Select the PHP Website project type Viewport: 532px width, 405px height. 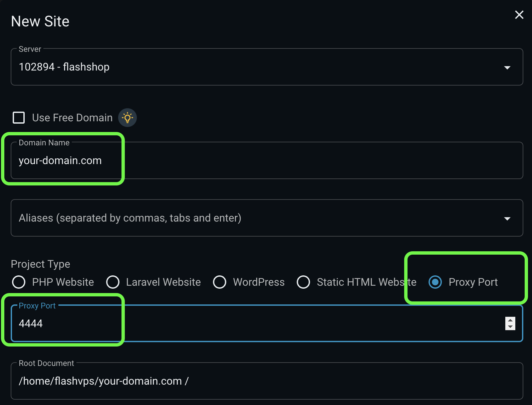click(x=19, y=282)
